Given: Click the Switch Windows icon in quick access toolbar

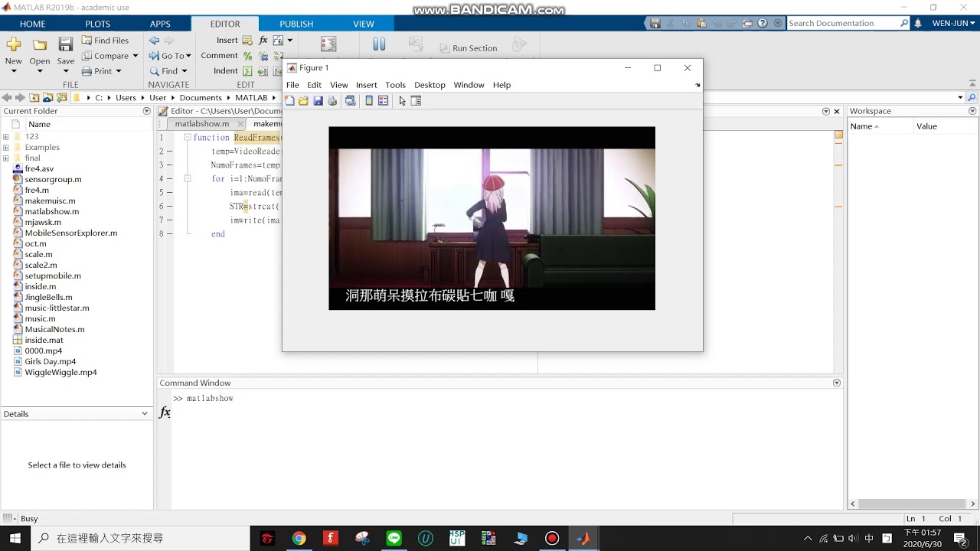Looking at the screenshot, I should pos(748,24).
